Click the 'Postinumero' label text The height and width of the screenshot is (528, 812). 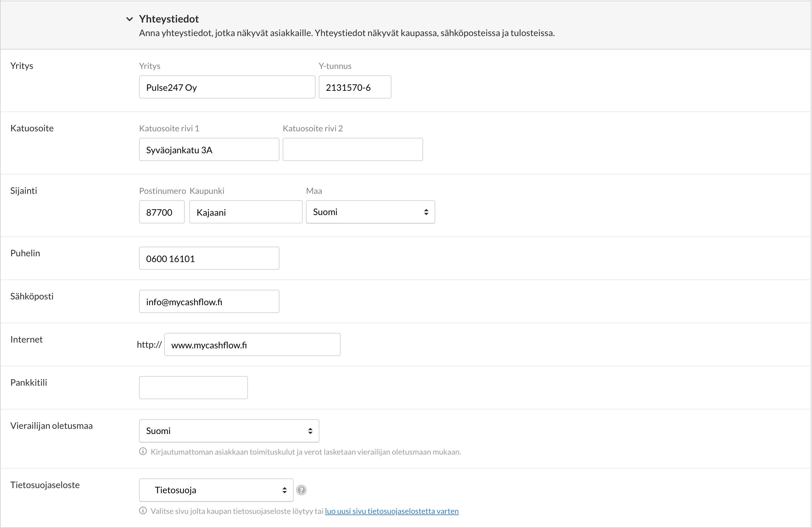pos(162,191)
